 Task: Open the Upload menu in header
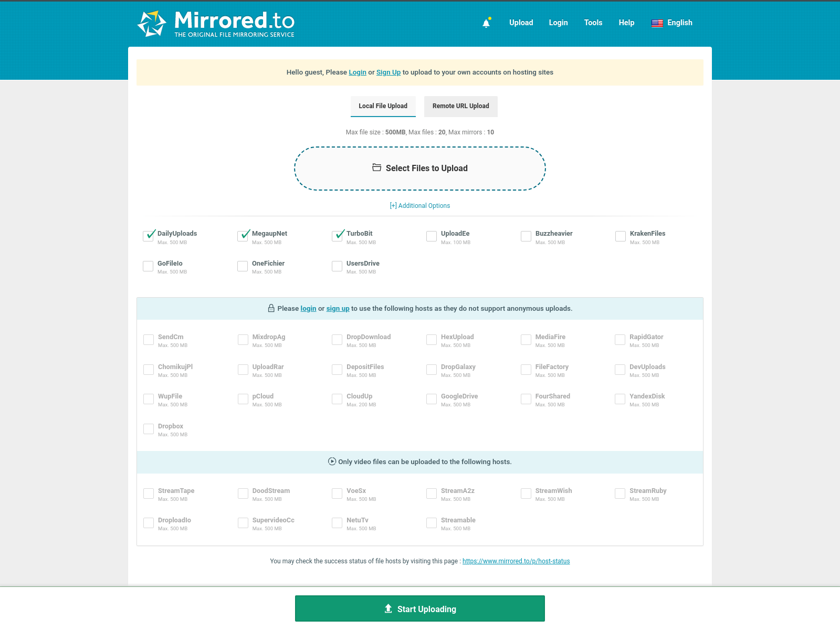click(x=521, y=23)
